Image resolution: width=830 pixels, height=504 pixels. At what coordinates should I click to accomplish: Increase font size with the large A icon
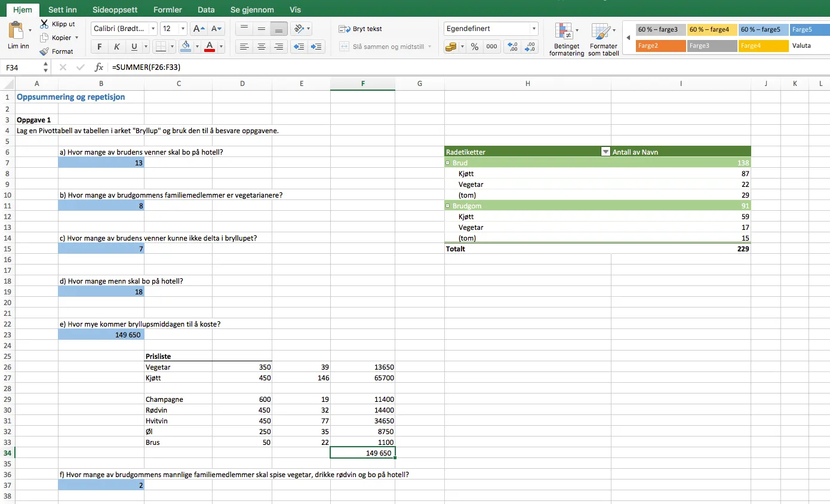[199, 29]
